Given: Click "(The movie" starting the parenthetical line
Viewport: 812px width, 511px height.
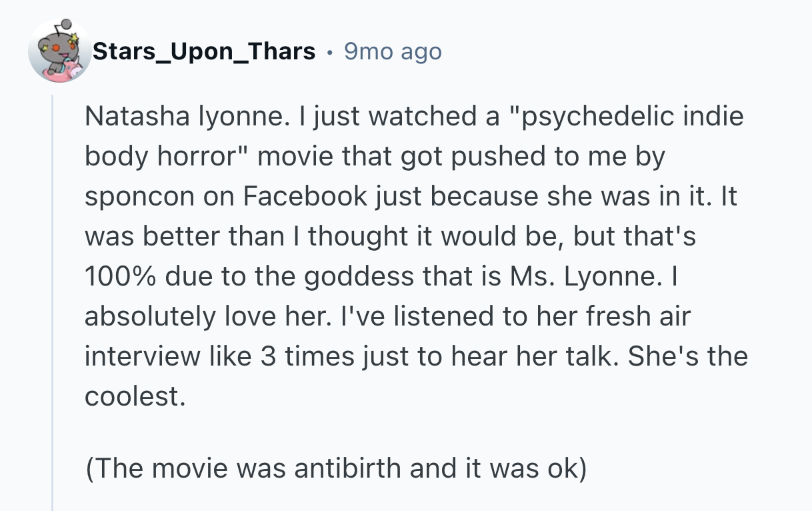Looking at the screenshot, I should pyautogui.click(x=142, y=469).
